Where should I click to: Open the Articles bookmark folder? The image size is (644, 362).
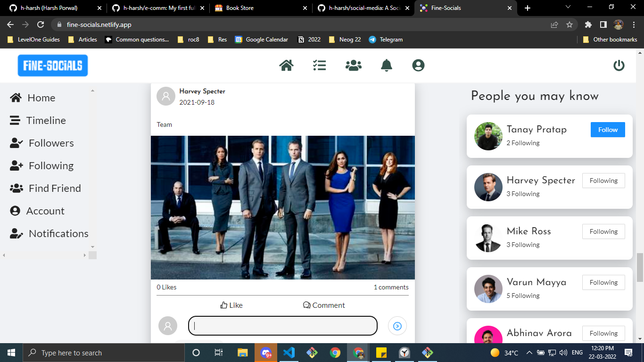pyautogui.click(x=83, y=40)
